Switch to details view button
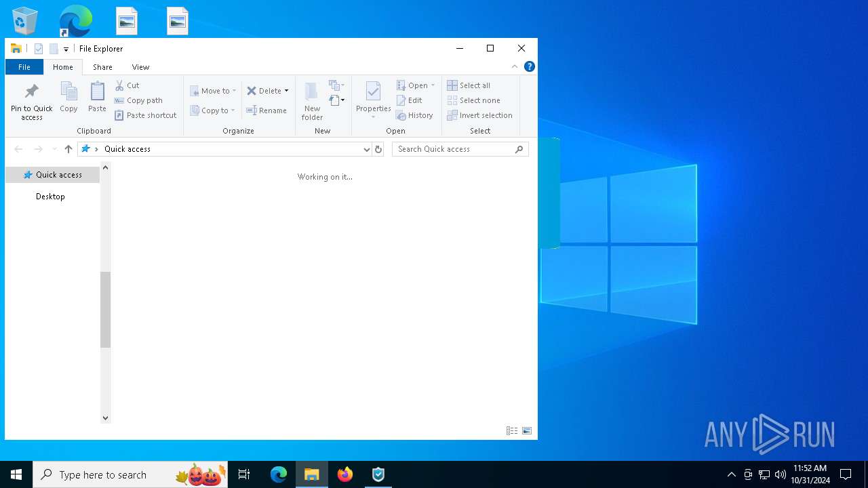The height and width of the screenshot is (488, 868). tap(512, 430)
